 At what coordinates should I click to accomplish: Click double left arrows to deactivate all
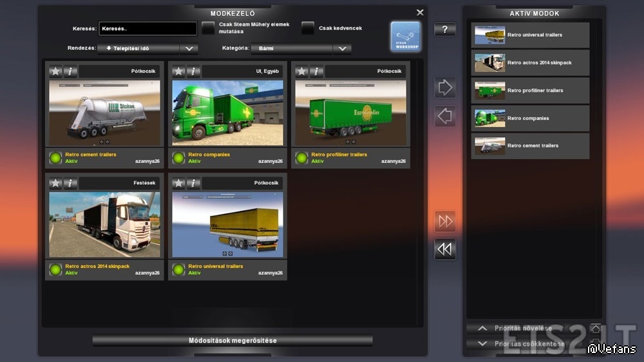[x=445, y=249]
